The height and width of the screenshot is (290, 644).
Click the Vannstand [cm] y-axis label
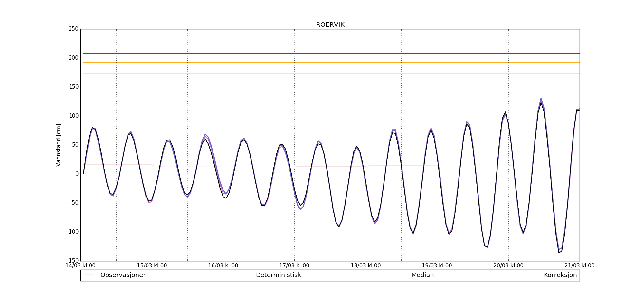(58, 145)
